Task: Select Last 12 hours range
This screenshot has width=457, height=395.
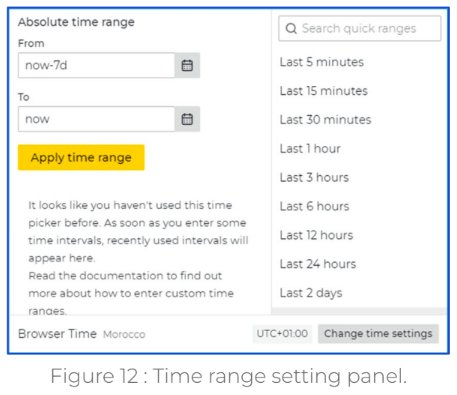Action: (x=316, y=235)
